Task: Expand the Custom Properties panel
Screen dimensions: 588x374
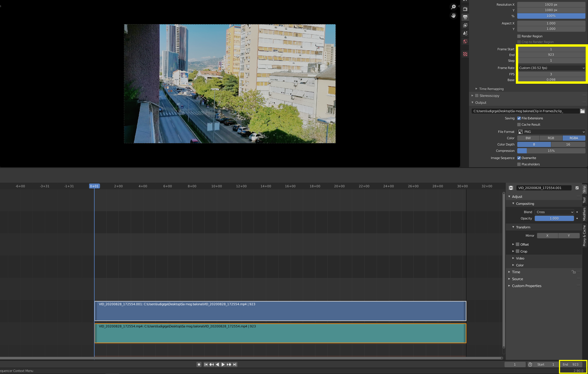Action: [x=509, y=286]
